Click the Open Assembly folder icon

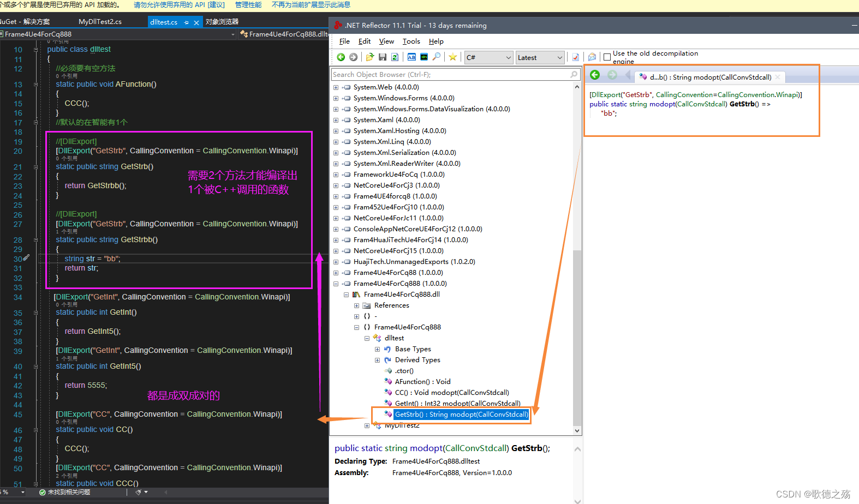click(370, 57)
